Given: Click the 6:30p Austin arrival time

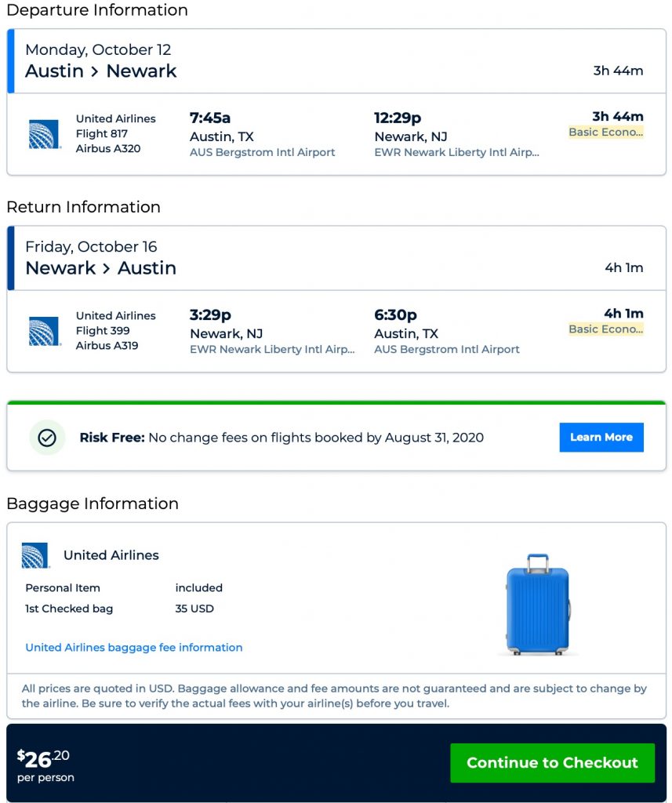Looking at the screenshot, I should 395,315.
